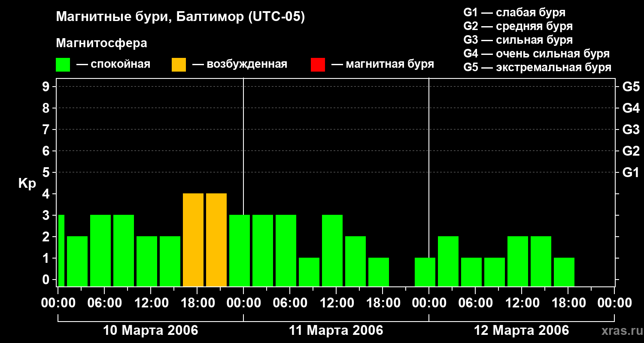644x343 pixels.
Task: Select the 'G3 — сильная буря' legend line
Action: pos(518,40)
